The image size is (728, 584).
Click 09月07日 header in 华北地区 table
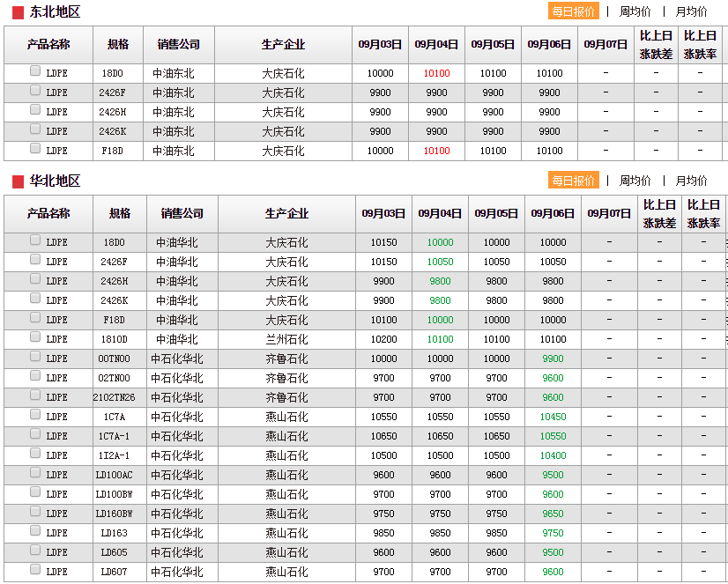tap(609, 214)
